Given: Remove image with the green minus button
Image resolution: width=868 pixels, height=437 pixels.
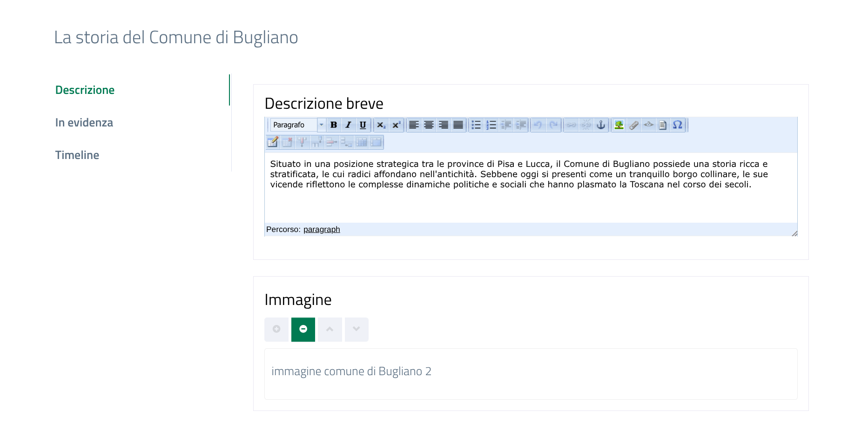Looking at the screenshot, I should coord(303,330).
